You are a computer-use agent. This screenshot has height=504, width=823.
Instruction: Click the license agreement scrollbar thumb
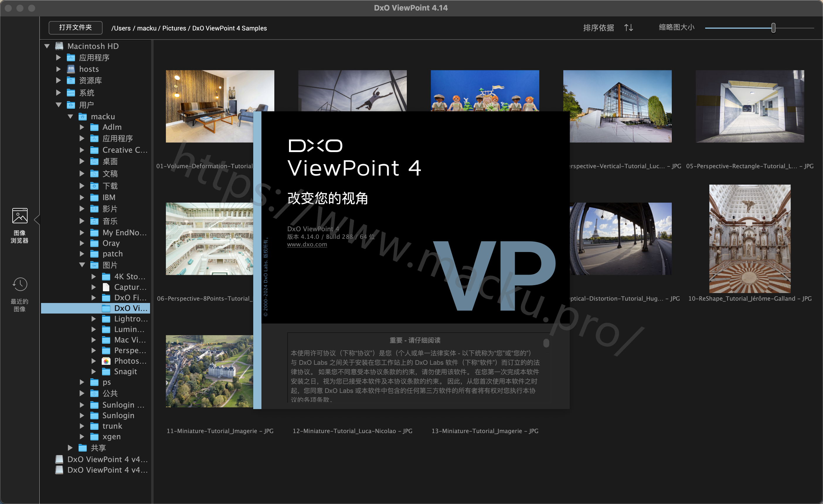coord(546,343)
